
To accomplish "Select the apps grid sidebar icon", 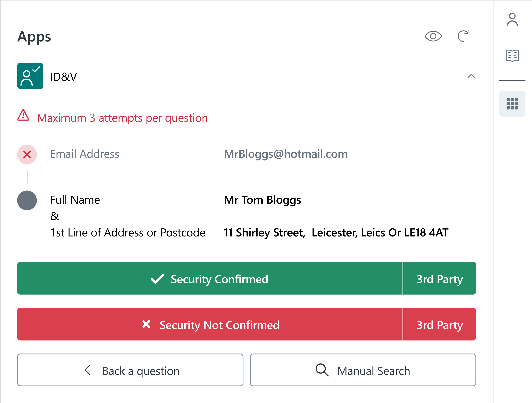I will tap(512, 104).
